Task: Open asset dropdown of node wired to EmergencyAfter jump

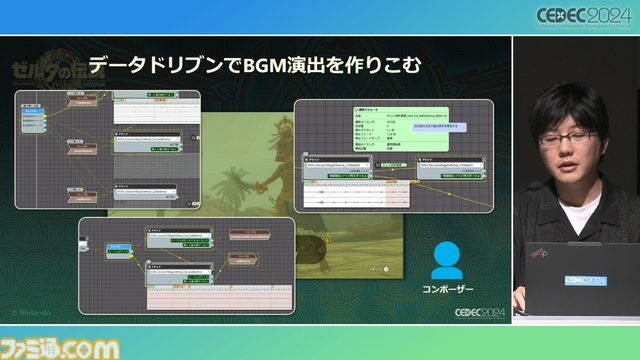Action: pyautogui.click(x=180, y=236)
